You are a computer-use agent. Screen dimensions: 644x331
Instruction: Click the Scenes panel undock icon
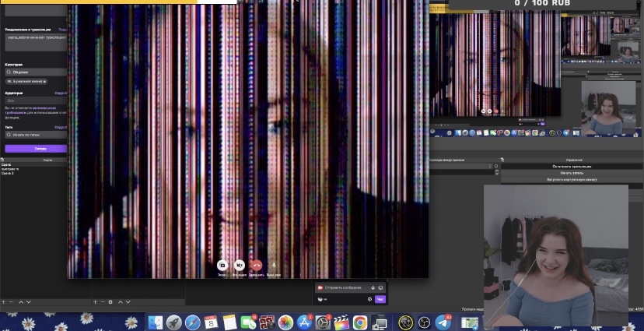tap(2, 160)
